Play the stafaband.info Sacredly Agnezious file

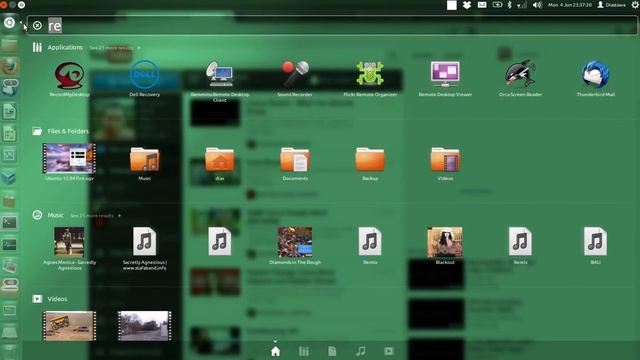point(144,248)
